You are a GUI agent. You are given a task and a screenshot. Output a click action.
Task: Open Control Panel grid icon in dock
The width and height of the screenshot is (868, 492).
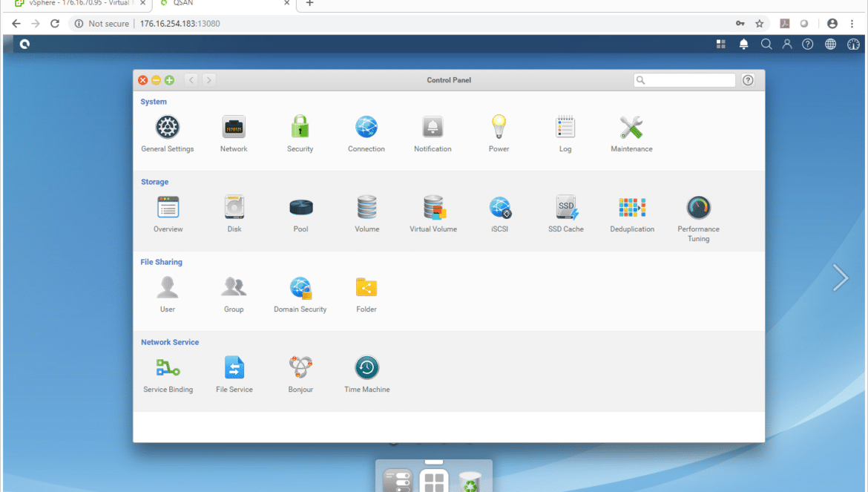point(434,480)
